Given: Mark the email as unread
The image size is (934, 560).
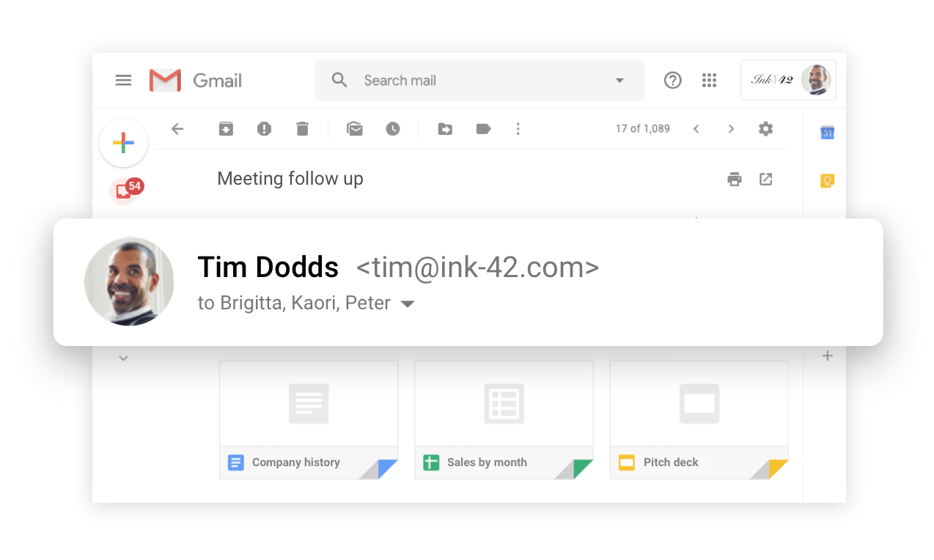Looking at the screenshot, I should (355, 129).
